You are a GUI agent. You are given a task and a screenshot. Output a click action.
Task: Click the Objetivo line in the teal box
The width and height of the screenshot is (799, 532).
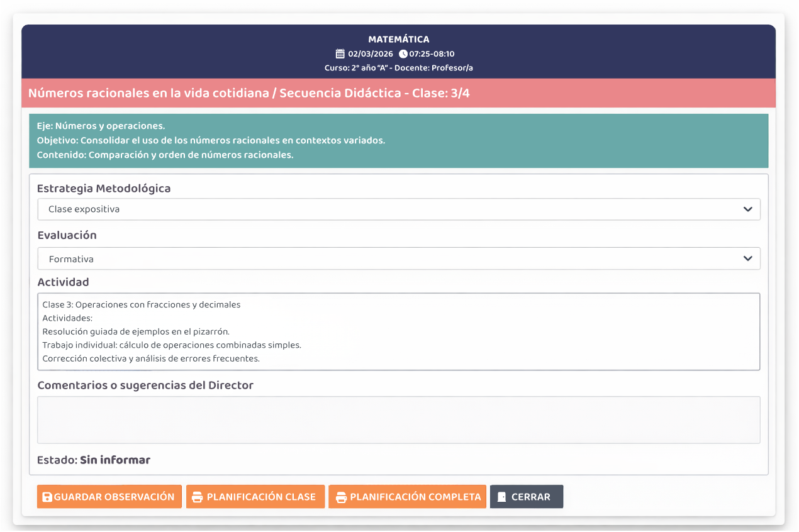(x=211, y=140)
